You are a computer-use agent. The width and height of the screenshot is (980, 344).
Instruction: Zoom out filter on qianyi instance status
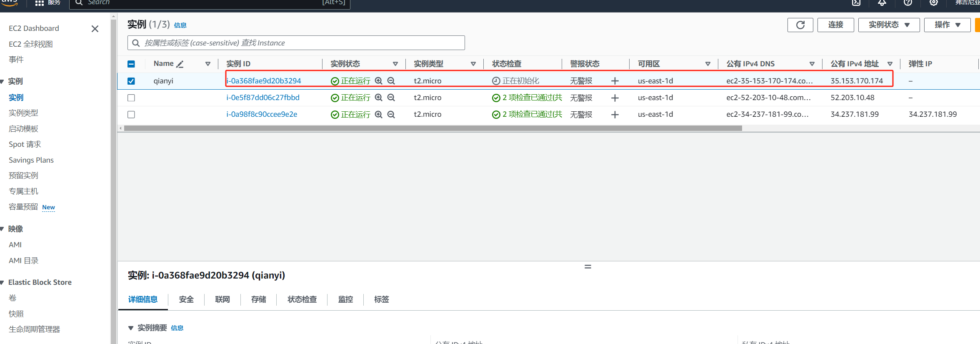391,81
